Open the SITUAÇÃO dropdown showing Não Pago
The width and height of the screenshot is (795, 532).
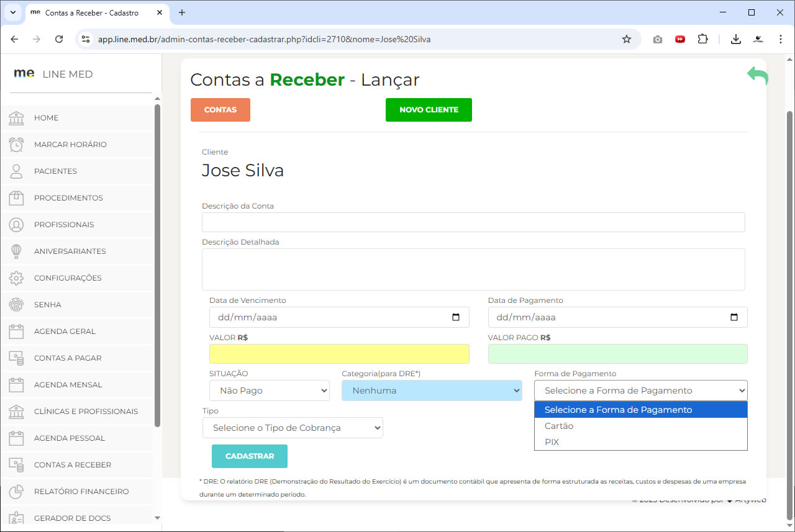270,390
